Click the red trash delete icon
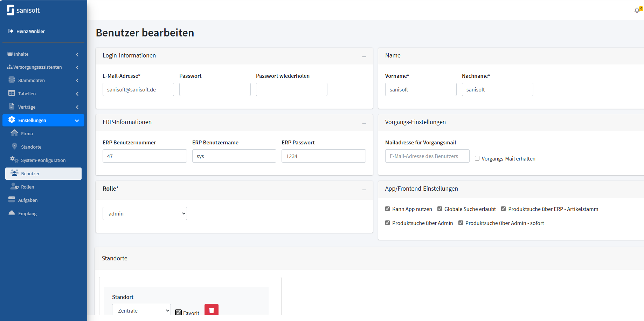 pyautogui.click(x=211, y=310)
